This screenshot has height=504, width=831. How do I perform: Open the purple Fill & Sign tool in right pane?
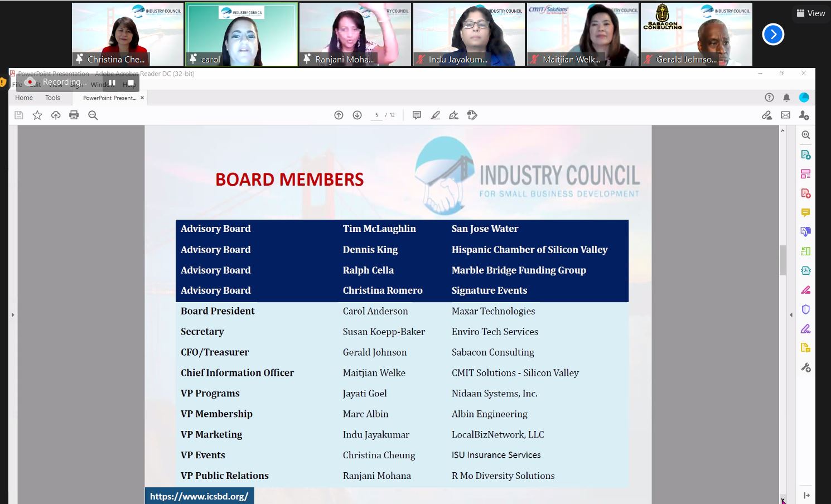pos(806,329)
